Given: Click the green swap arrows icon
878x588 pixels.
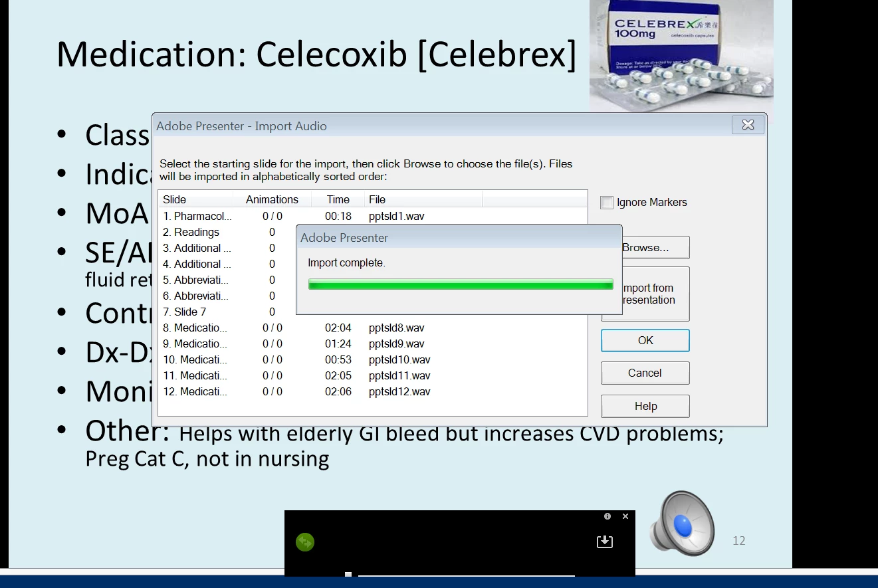Looking at the screenshot, I should [304, 542].
